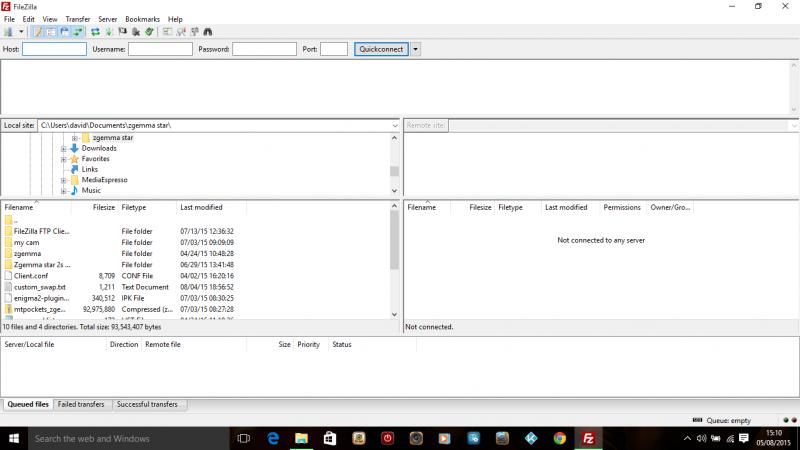Image resolution: width=800 pixels, height=450 pixels.
Task: Open the Edit menu
Action: pos(29,19)
